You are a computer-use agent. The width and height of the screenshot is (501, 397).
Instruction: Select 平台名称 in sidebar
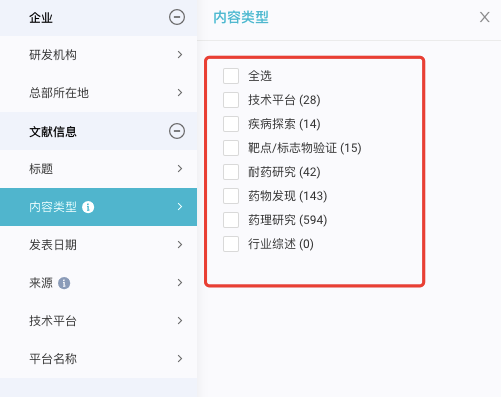(98, 359)
